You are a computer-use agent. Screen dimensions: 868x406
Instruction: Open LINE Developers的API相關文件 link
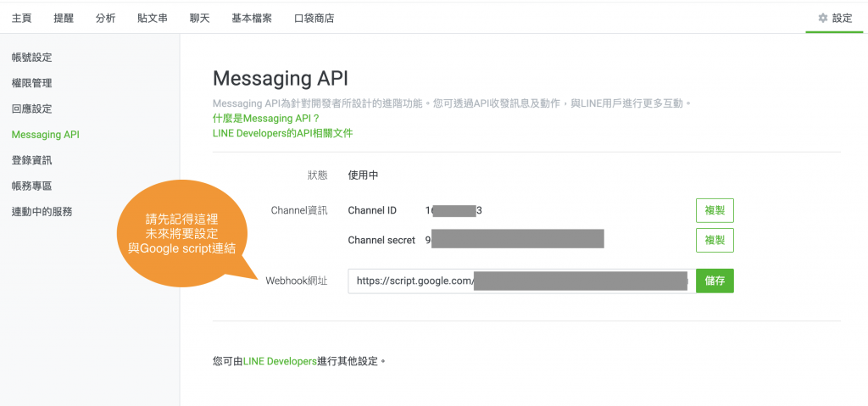[283, 133]
